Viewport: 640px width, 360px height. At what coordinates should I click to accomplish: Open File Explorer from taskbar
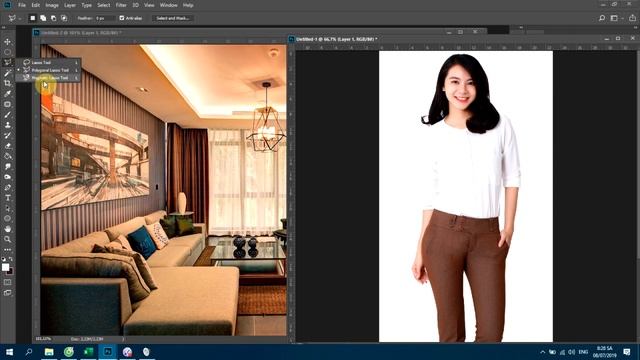coord(49,351)
